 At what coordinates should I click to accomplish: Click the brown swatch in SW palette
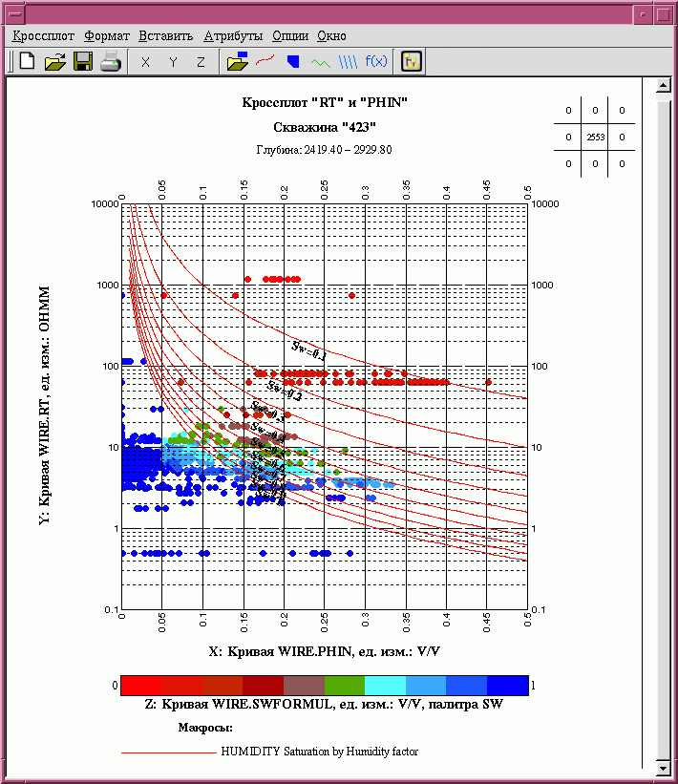click(304, 686)
